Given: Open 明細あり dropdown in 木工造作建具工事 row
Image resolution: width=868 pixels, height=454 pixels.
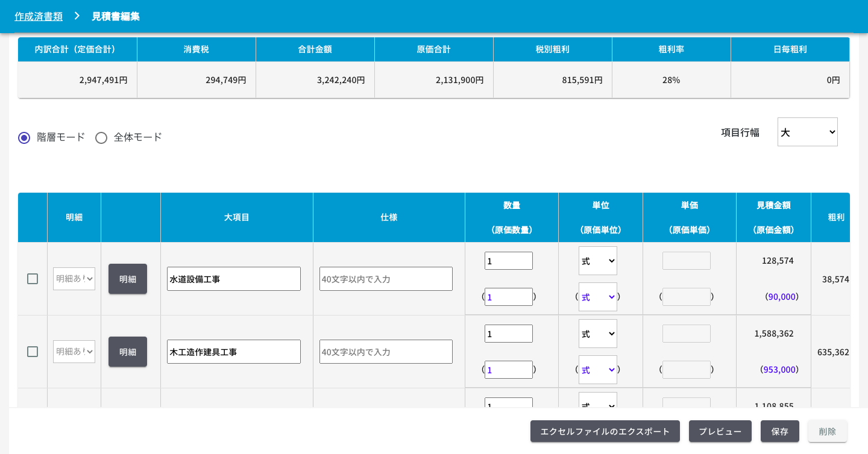Looking at the screenshot, I should tap(74, 352).
